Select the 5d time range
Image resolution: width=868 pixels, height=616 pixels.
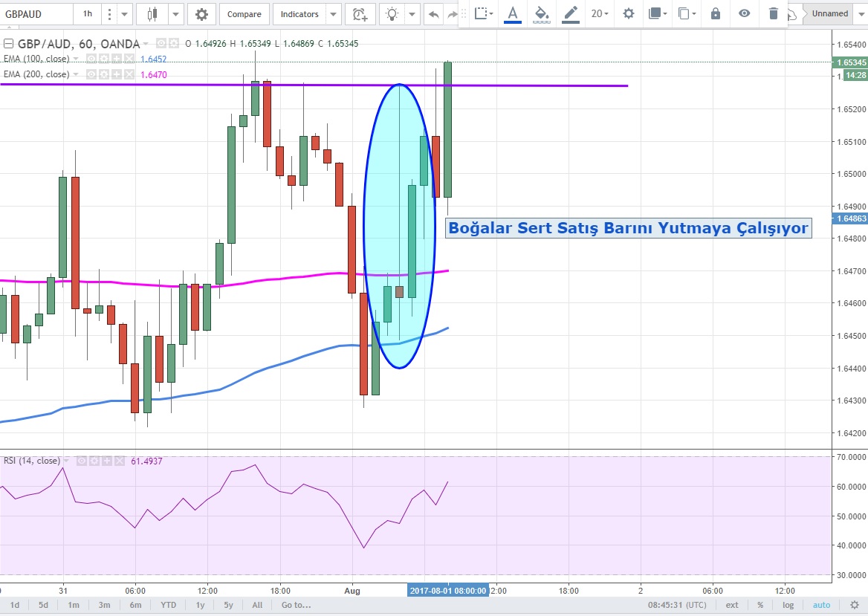[44, 605]
